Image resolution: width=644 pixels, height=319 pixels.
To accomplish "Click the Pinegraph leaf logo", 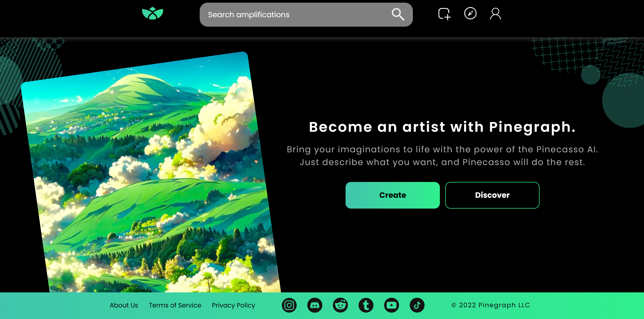I will pyautogui.click(x=152, y=13).
